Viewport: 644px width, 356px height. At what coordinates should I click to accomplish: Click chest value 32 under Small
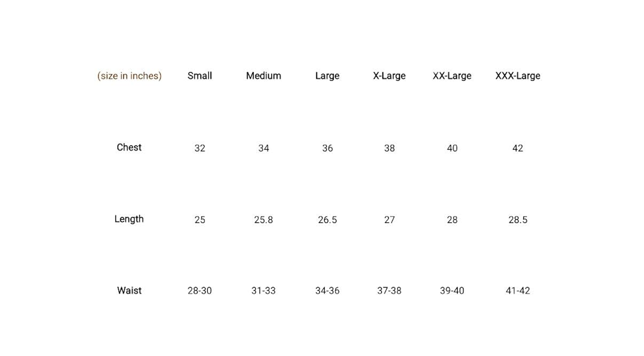(200, 148)
